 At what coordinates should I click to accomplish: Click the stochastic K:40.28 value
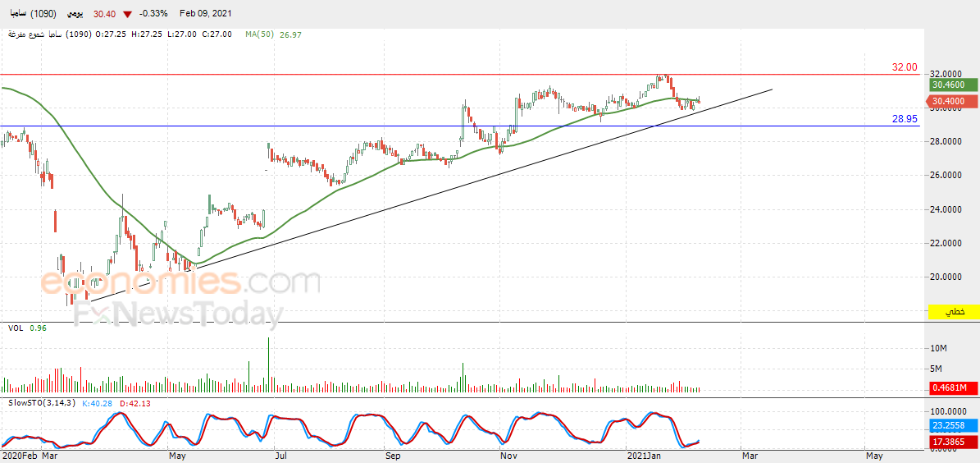pos(96,403)
